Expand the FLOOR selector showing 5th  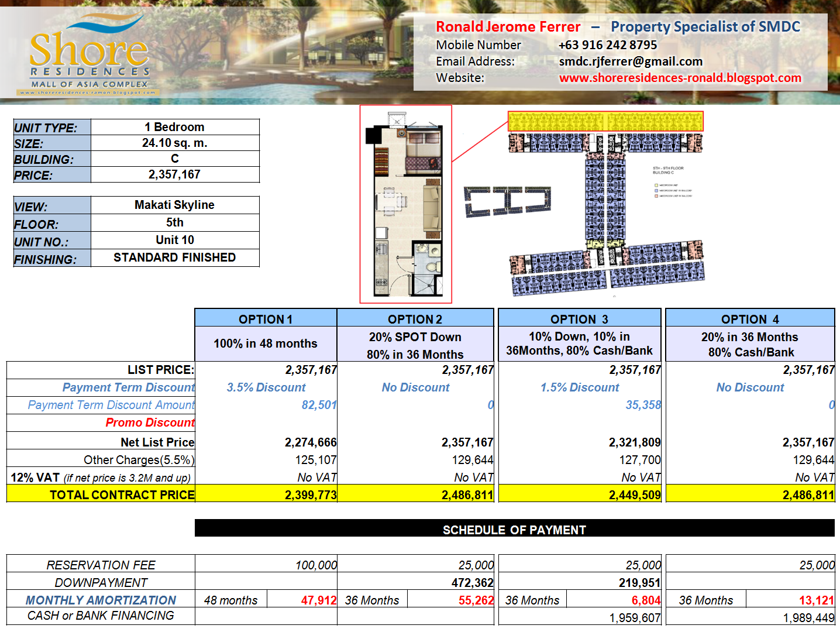click(x=174, y=223)
